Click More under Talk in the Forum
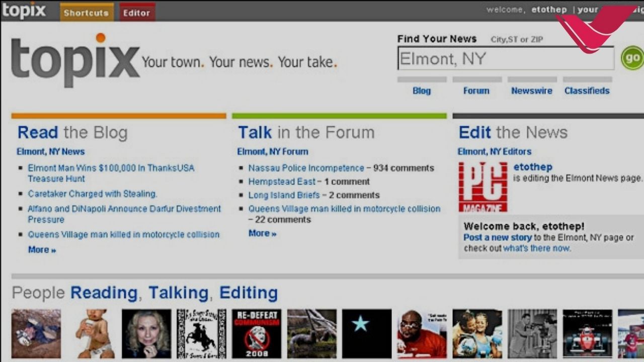644x362 pixels. (x=262, y=233)
